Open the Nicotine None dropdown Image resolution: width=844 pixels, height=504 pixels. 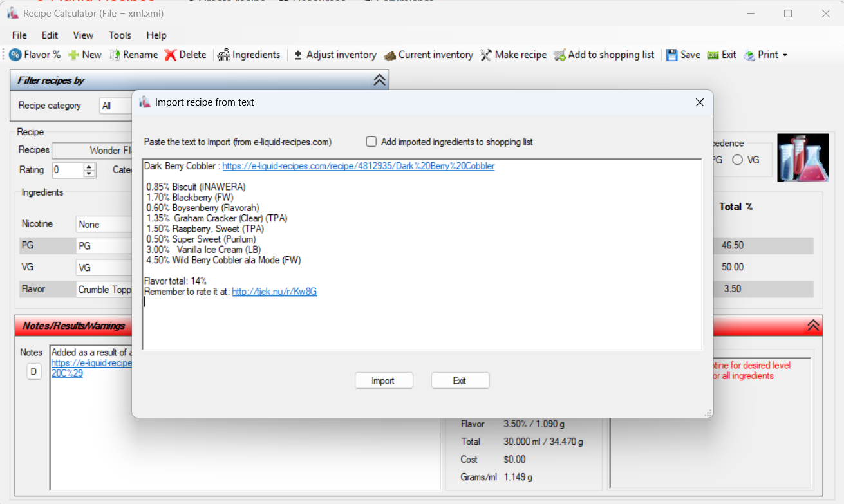point(104,225)
